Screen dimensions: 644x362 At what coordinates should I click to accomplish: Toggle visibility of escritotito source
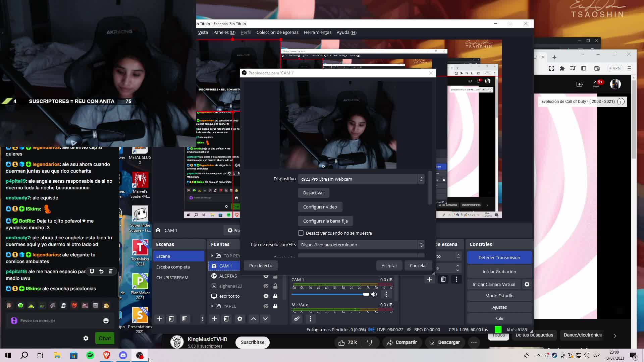[x=266, y=296]
